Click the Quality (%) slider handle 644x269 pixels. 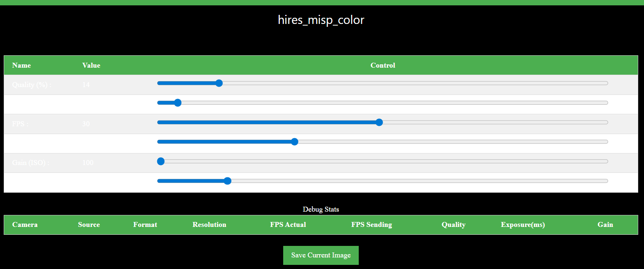pos(219,83)
